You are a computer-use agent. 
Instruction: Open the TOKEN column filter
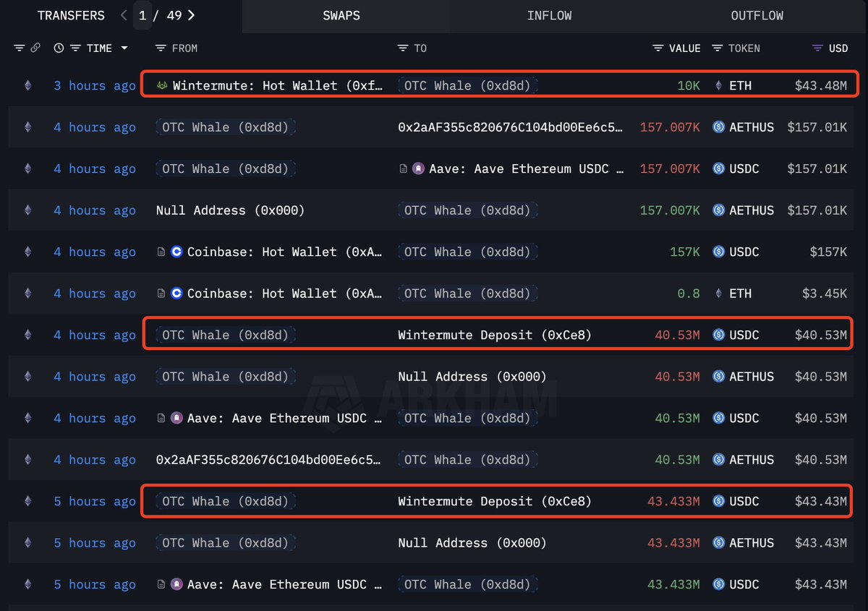(718, 48)
